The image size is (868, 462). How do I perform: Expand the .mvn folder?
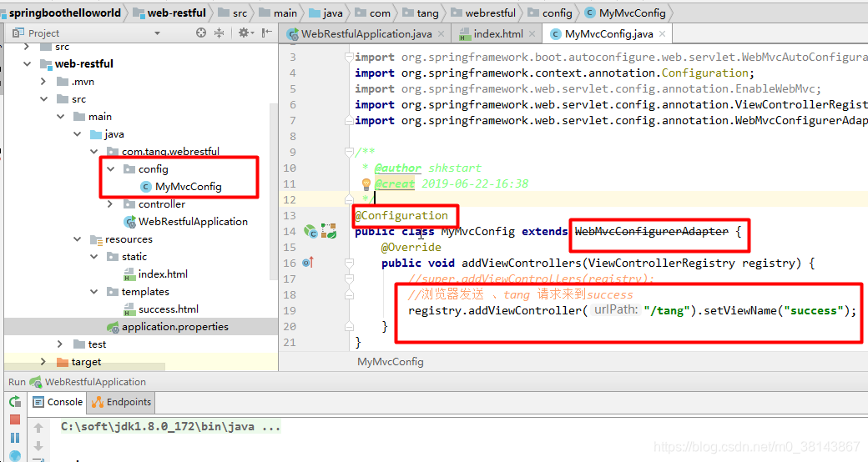click(43, 82)
